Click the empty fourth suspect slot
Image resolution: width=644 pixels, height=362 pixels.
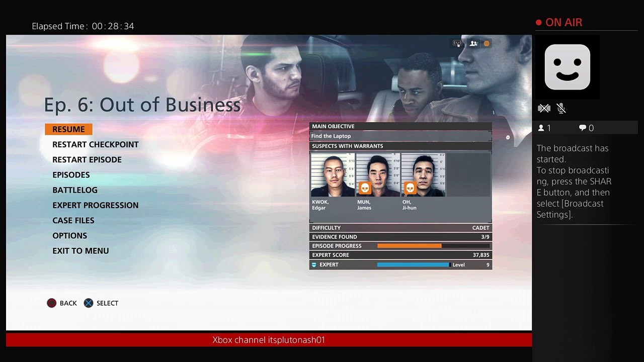pyautogui.click(x=468, y=175)
